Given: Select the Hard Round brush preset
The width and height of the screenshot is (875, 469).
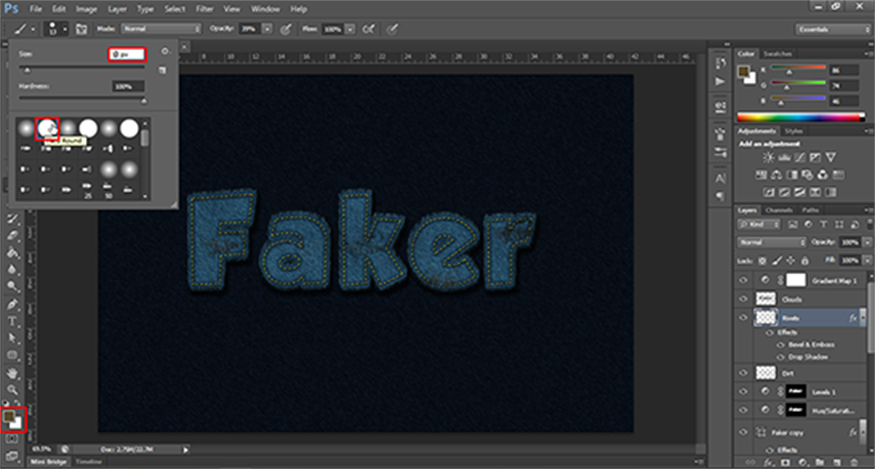Looking at the screenshot, I should coord(47,128).
